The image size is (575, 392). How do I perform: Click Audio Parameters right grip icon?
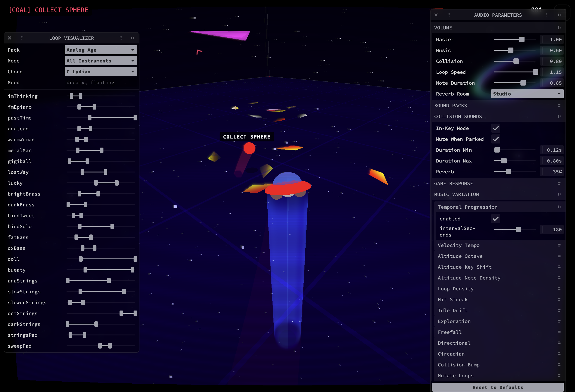(547, 15)
